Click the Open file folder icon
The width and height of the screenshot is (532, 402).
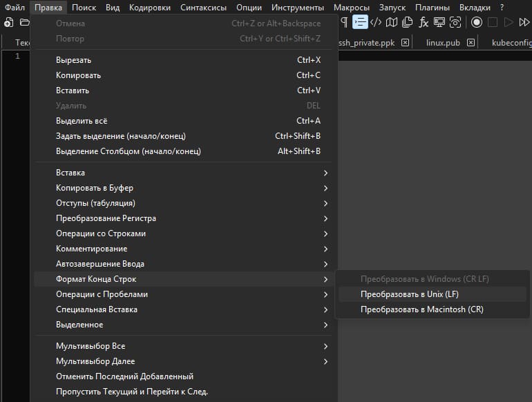point(25,22)
